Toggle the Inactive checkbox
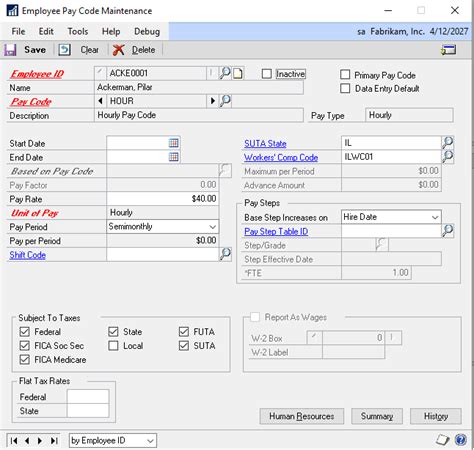474x450 pixels. (x=267, y=74)
